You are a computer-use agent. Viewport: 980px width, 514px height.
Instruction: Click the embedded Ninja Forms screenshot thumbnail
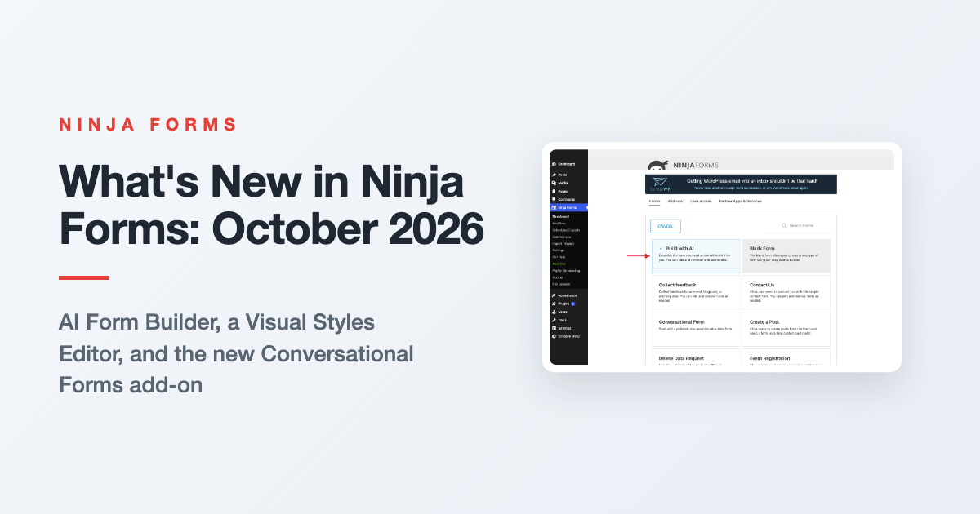tap(722, 257)
